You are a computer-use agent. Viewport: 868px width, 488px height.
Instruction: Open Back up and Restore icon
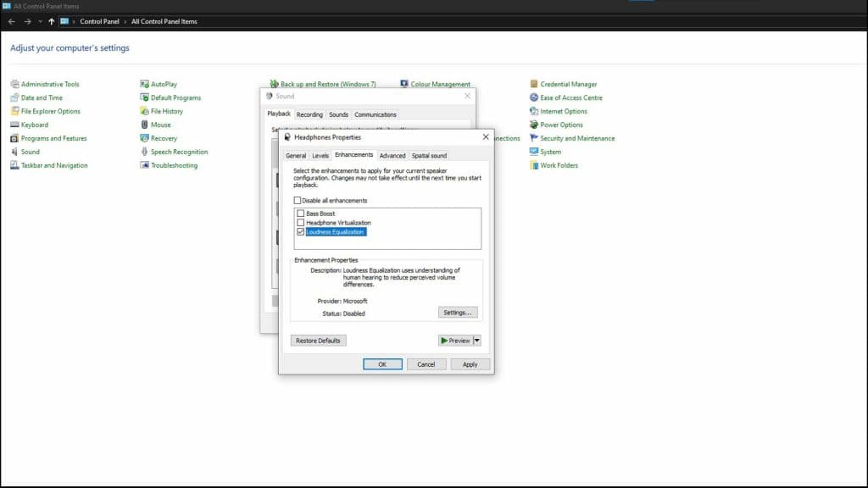click(x=274, y=84)
